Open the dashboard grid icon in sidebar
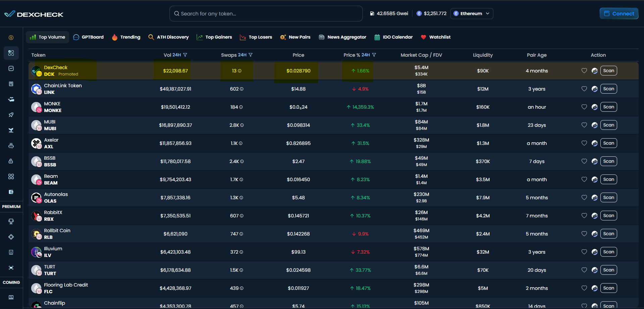 coord(11,53)
